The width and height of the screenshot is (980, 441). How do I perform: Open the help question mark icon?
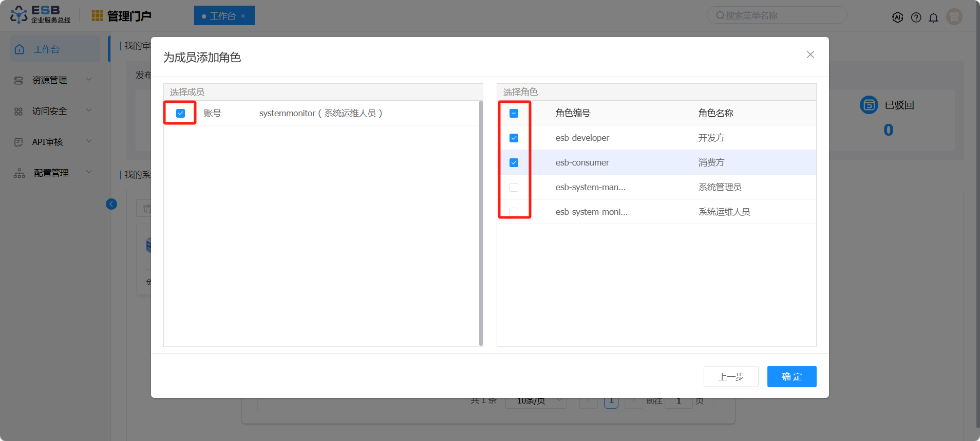click(x=916, y=17)
